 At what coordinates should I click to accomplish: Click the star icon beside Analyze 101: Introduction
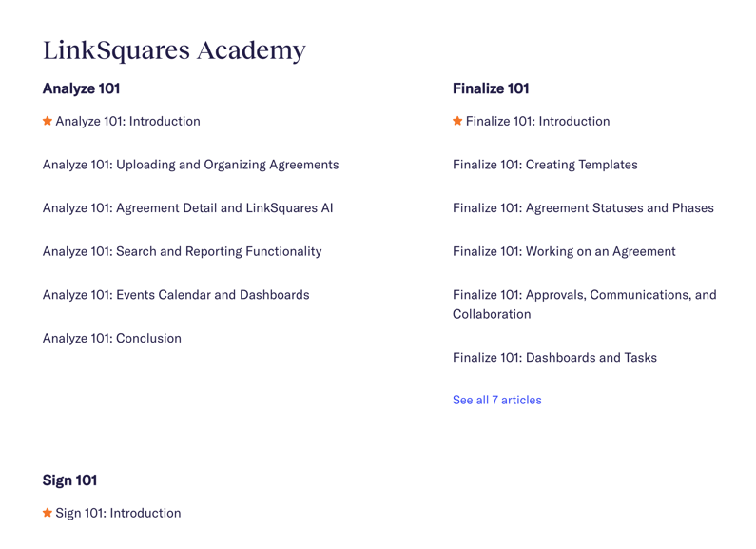click(48, 121)
